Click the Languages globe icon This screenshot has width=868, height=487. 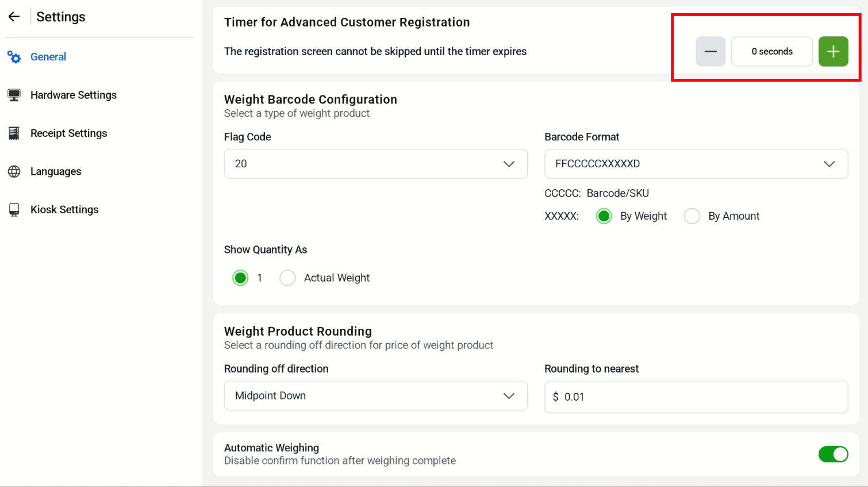(x=14, y=171)
